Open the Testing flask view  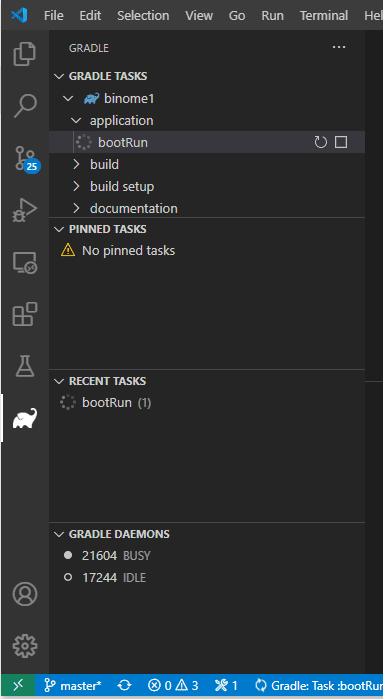point(25,366)
